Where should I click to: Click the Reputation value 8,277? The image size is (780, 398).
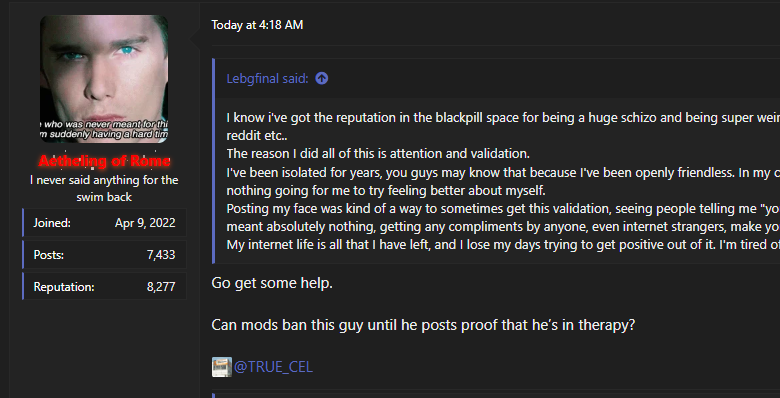click(161, 287)
